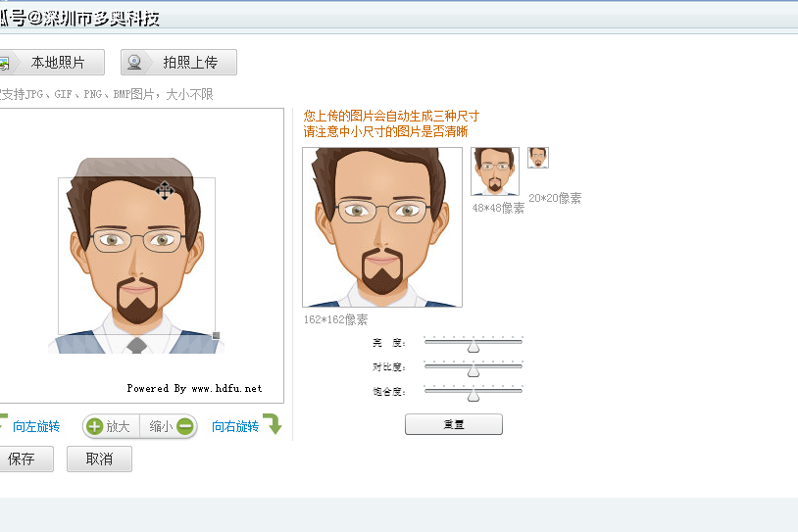This screenshot has width=798, height=532.
Task: Click the JPG、GIF、PNG、BMP format hint text
Action: pos(106,94)
